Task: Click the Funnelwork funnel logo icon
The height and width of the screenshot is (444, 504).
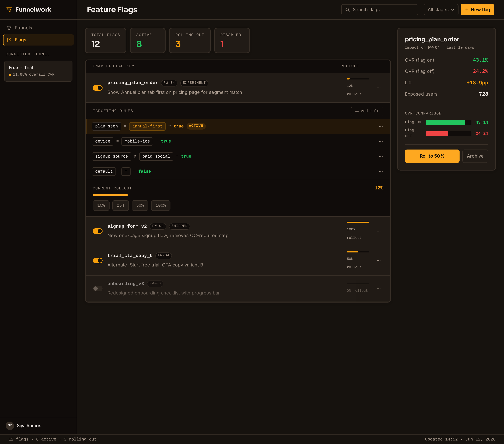Action: coord(9,10)
